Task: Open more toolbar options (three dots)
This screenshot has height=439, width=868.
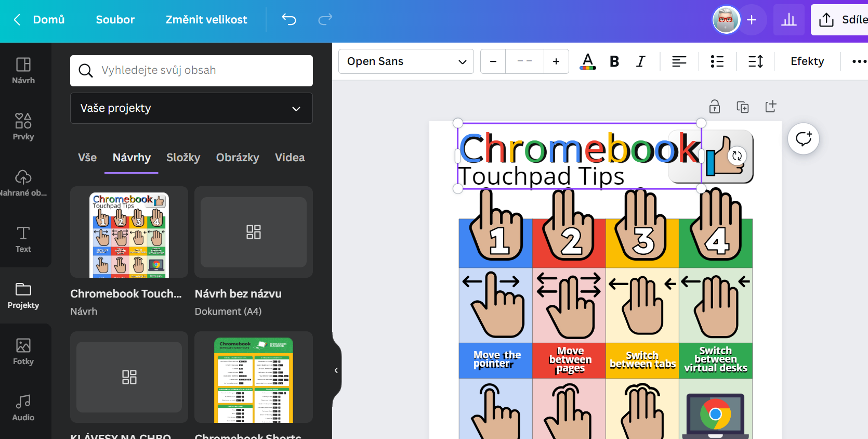Action: pyautogui.click(x=859, y=61)
